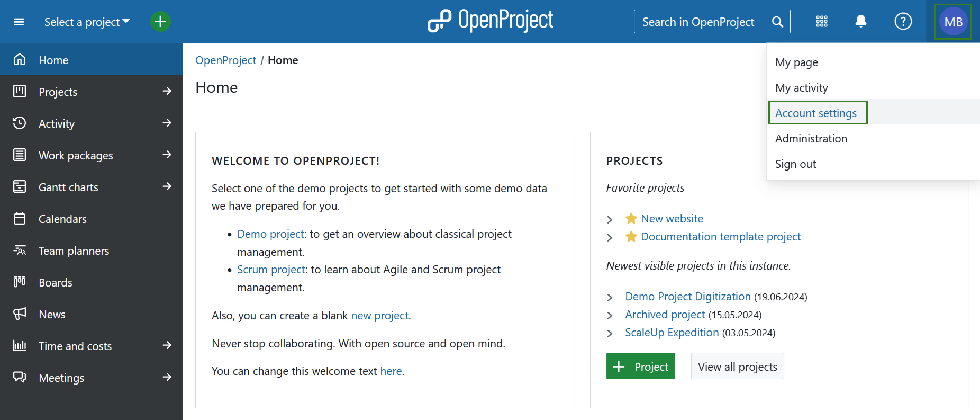The height and width of the screenshot is (420, 980).
Task: Click the green quick-add plus button
Action: [x=160, y=22]
